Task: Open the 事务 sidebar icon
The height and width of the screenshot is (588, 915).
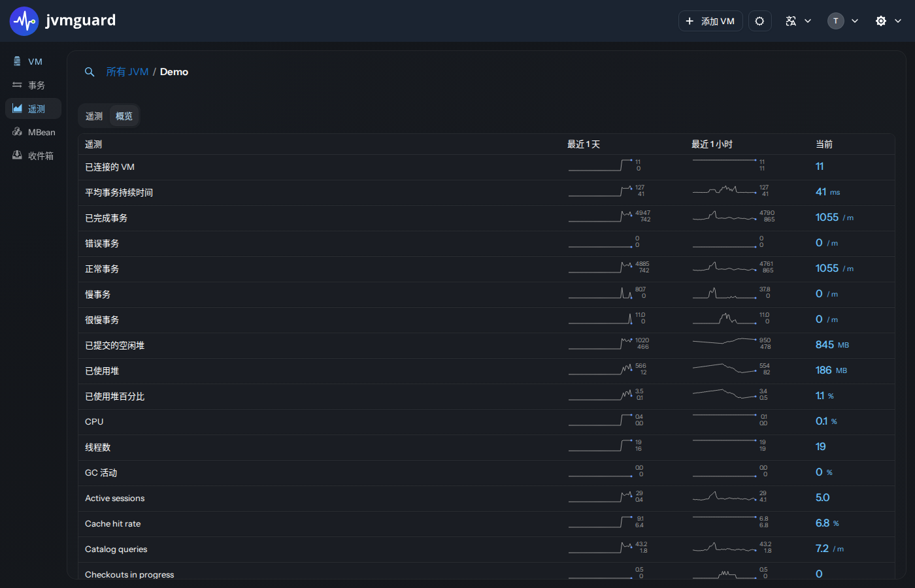Action: click(17, 85)
